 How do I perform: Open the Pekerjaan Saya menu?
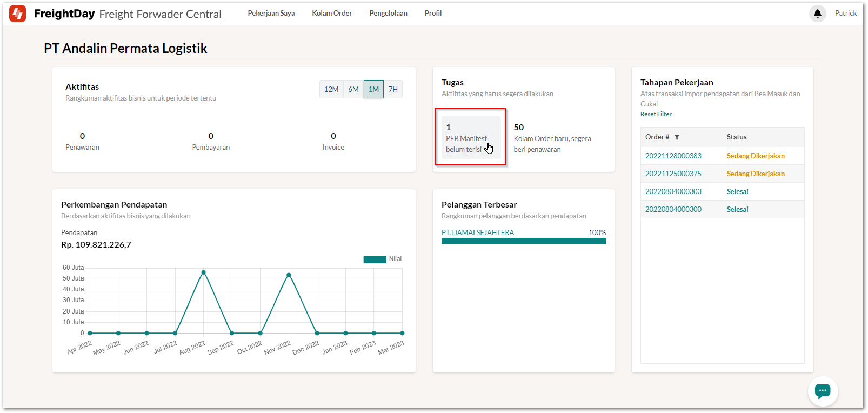[271, 14]
